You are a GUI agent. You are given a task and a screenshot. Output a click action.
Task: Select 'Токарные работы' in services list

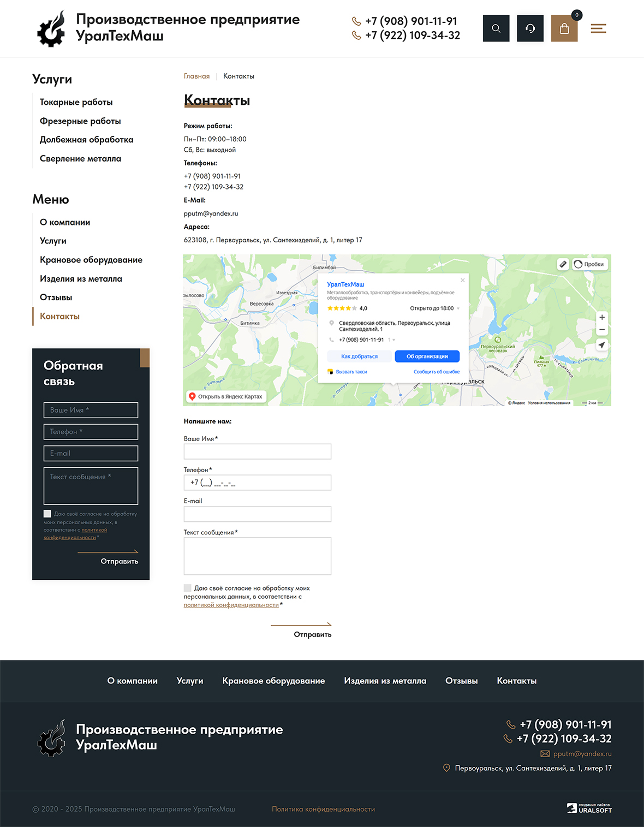point(76,102)
